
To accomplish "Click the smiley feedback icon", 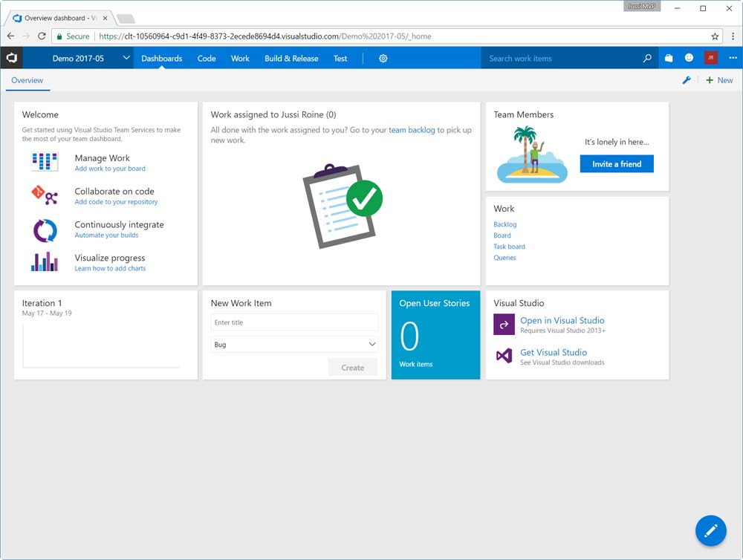I will (690, 59).
